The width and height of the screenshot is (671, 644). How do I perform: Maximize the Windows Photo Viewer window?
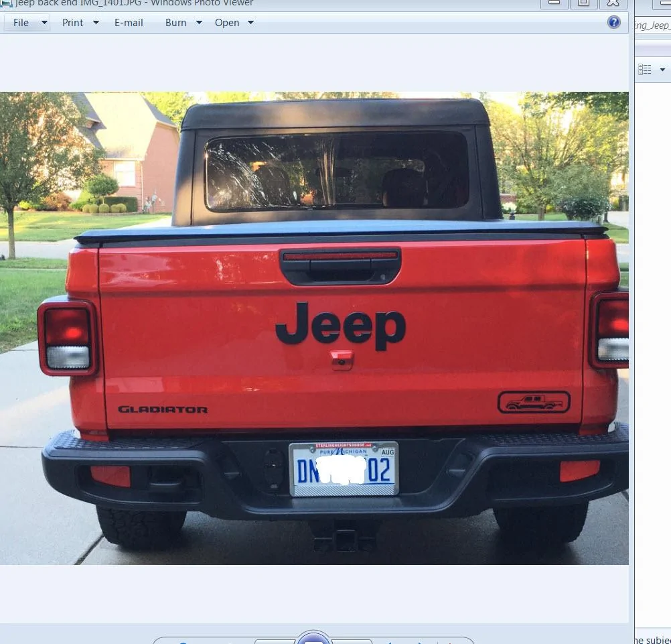point(584,3)
